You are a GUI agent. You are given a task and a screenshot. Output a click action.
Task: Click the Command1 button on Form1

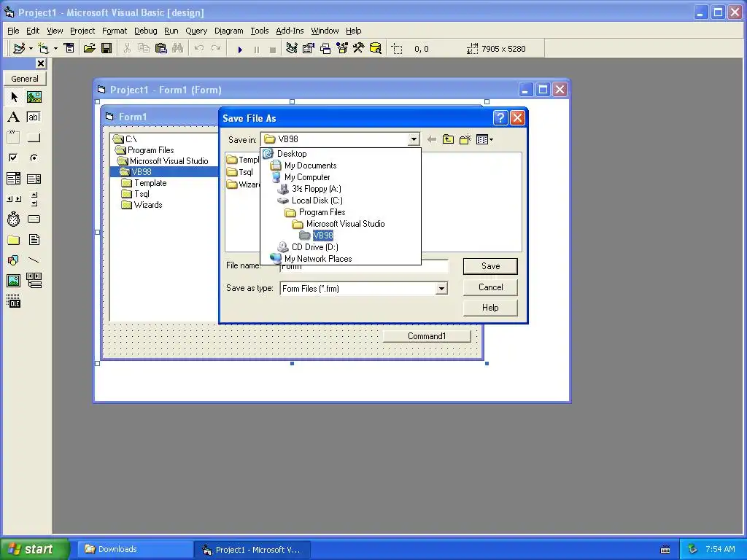coord(427,336)
